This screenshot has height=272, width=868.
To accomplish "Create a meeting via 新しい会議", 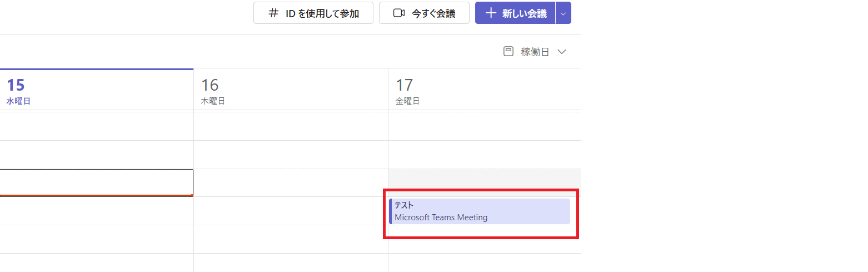I will [515, 13].
